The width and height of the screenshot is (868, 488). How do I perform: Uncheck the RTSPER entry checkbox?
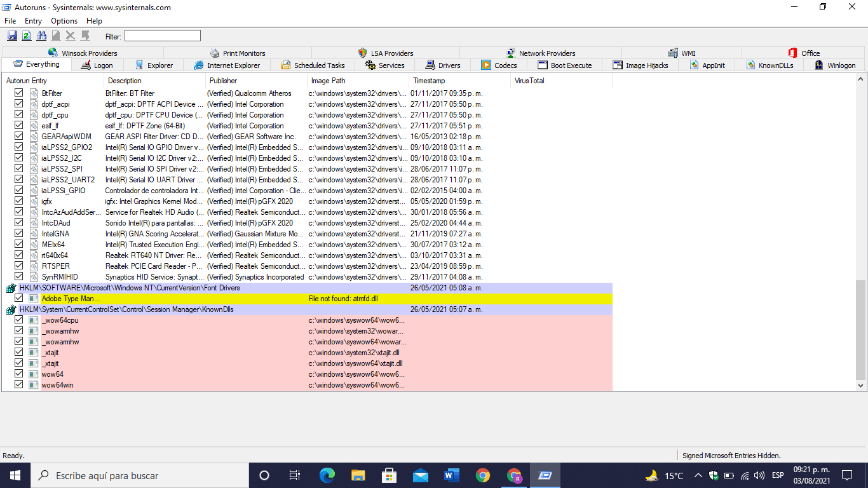18,266
